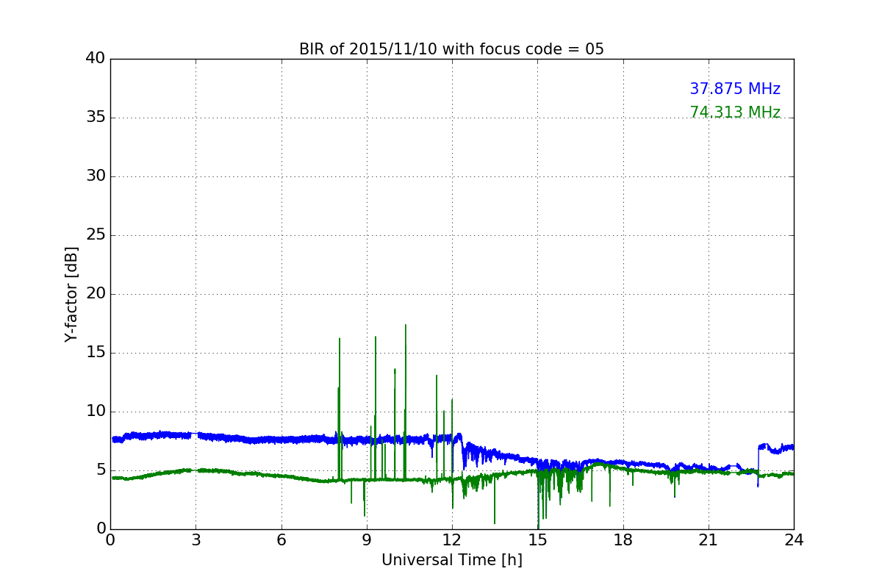
Task: Click the x-axis tick label '18'
Action: click(623, 540)
